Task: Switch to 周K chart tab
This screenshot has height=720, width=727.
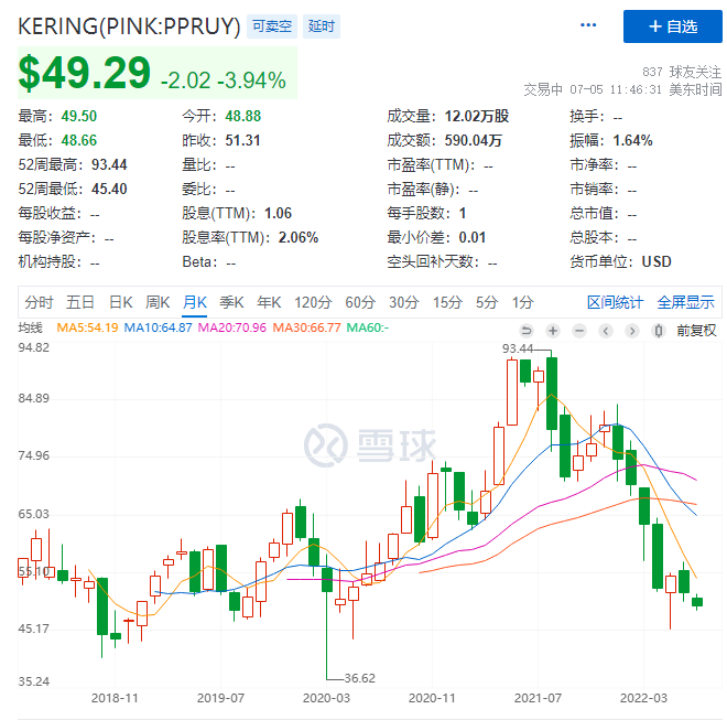Action: pos(158,302)
